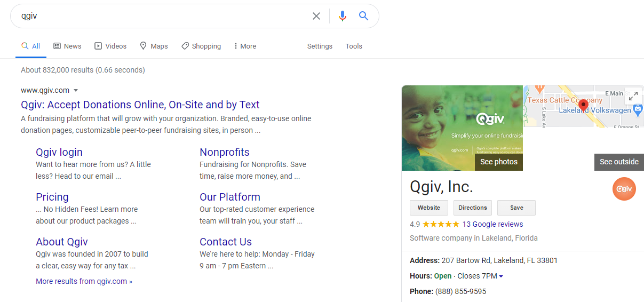This screenshot has height=302, width=644.
Task: Clear the search box with the X icon
Action: click(316, 16)
